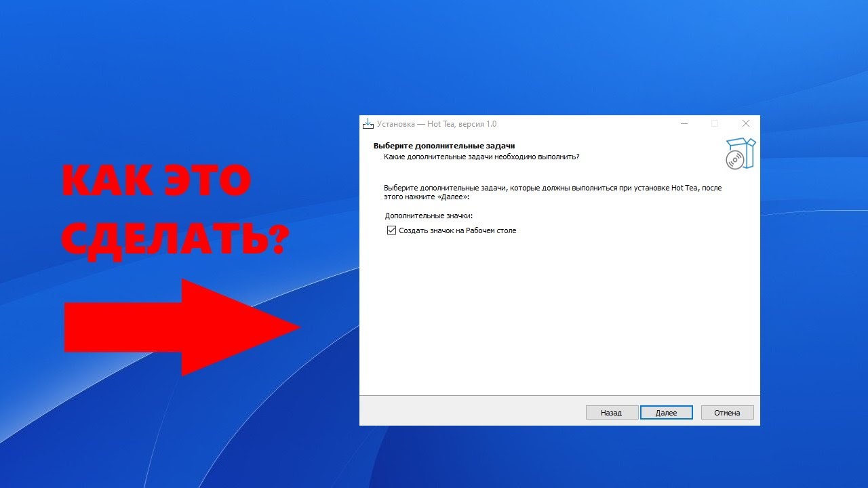Viewport: 868px width, 488px height.
Task: Click the Установка — Hot Tea title text
Action: coord(437,124)
